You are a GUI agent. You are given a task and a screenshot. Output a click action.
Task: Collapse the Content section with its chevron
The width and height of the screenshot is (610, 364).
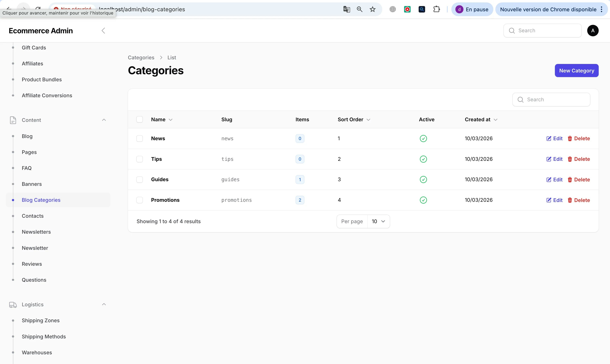point(104,120)
